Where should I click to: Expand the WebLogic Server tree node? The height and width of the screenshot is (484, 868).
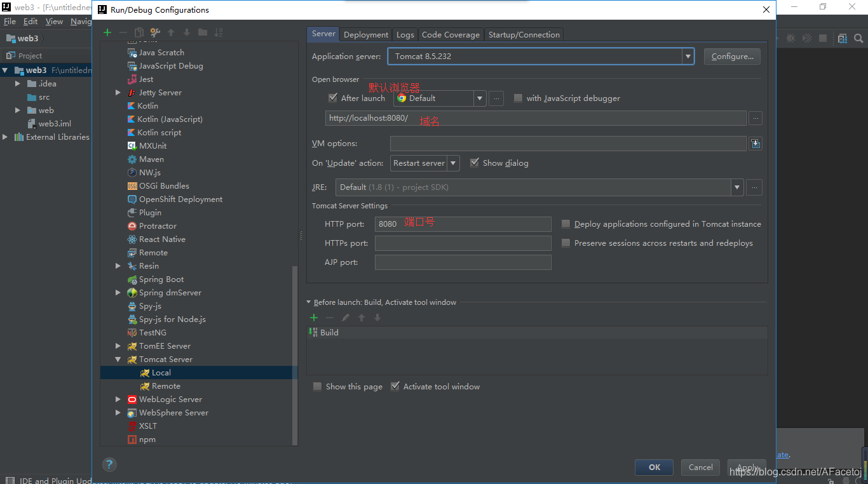118,400
